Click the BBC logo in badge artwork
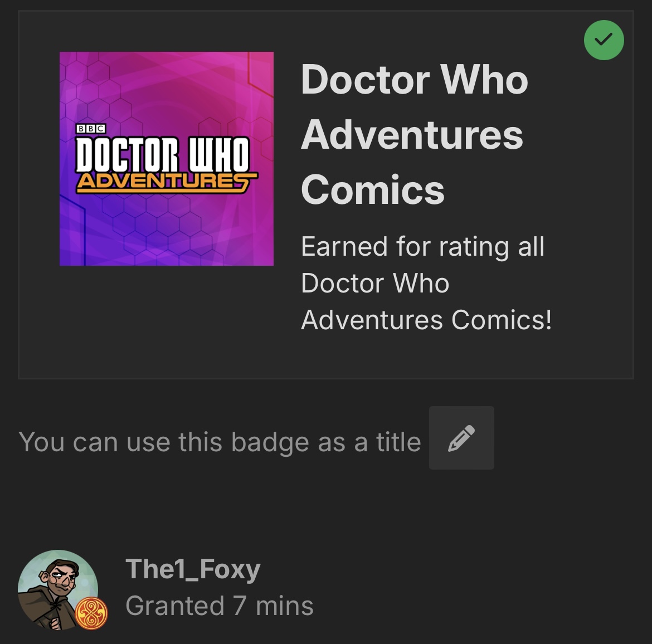Viewport: 652px width, 644px height. pyautogui.click(x=91, y=129)
